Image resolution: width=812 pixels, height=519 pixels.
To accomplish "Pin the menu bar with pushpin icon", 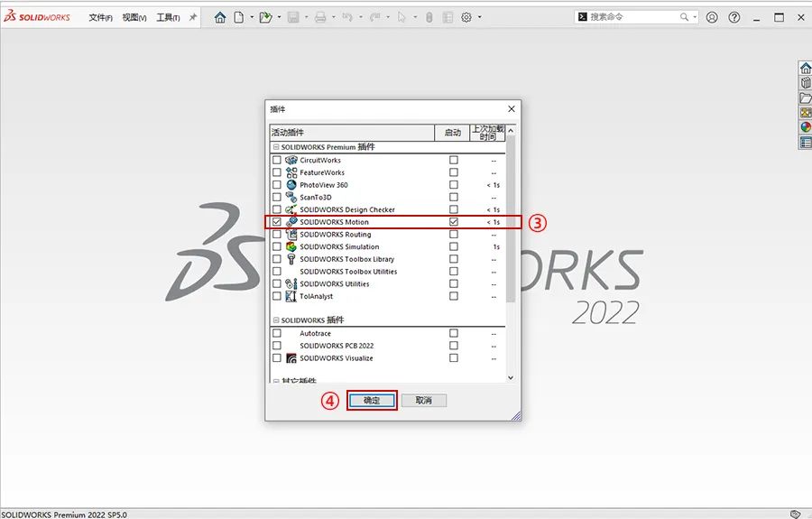I will click(x=193, y=18).
